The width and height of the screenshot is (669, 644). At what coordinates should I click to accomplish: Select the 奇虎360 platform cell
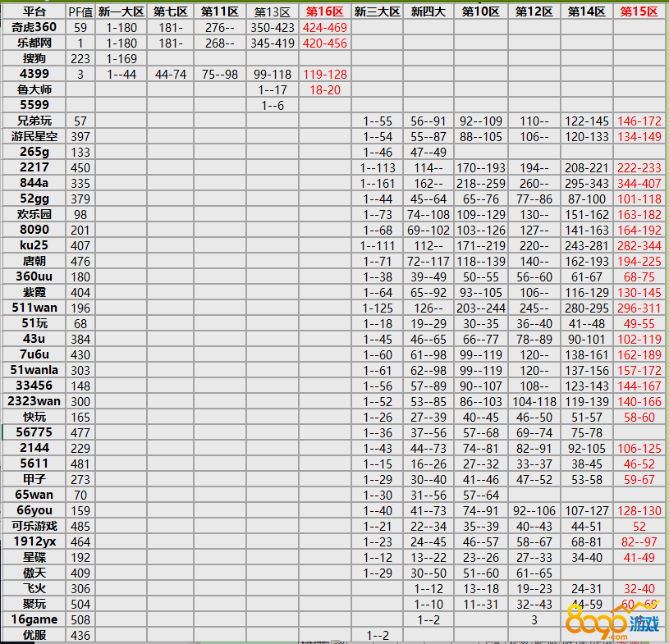(34, 27)
